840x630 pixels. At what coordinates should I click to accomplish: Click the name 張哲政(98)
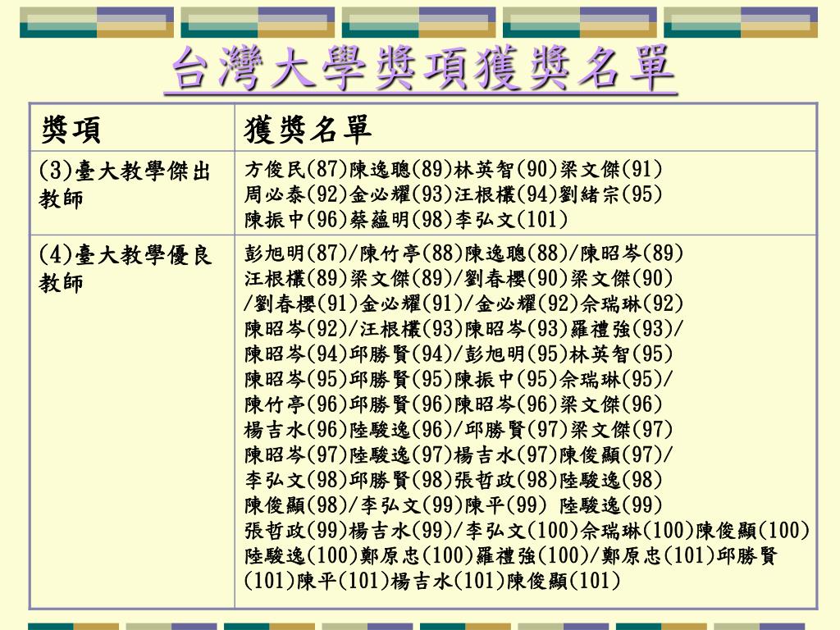(x=506, y=479)
